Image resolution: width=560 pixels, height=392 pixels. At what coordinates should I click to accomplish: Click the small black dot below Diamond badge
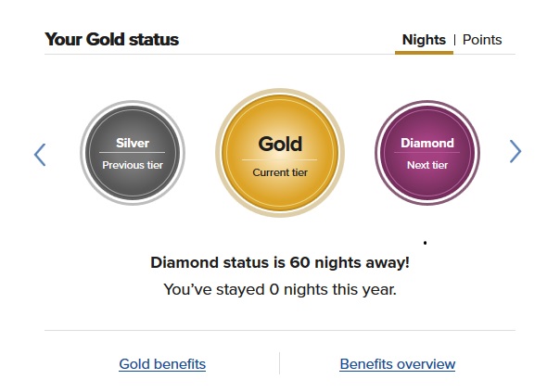coord(425,243)
